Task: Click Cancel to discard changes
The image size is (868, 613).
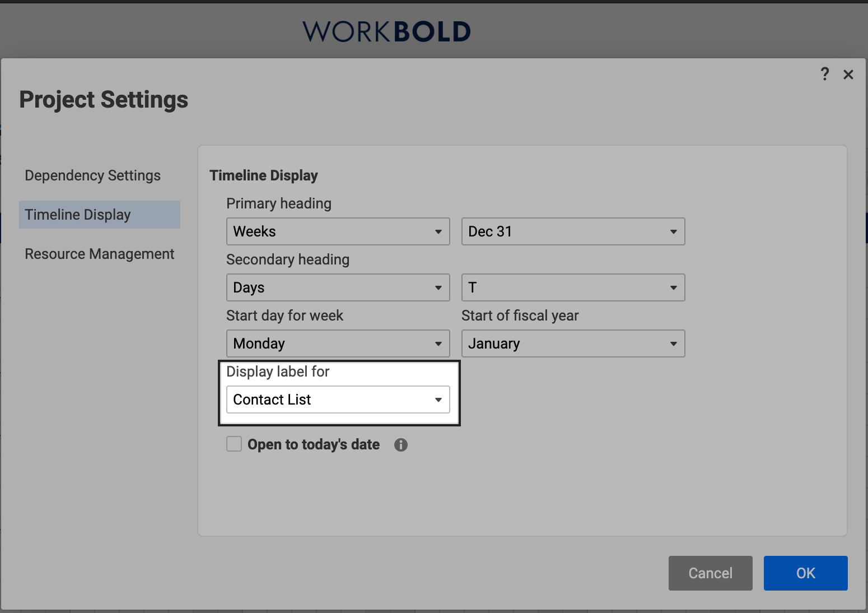Action: click(710, 573)
